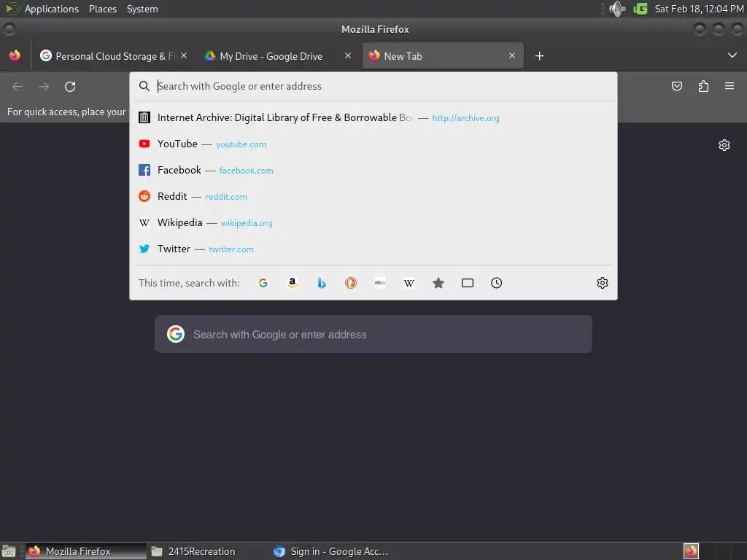This screenshot has width=747, height=560.
Task: Close the New Tab tab
Action: tap(512, 55)
